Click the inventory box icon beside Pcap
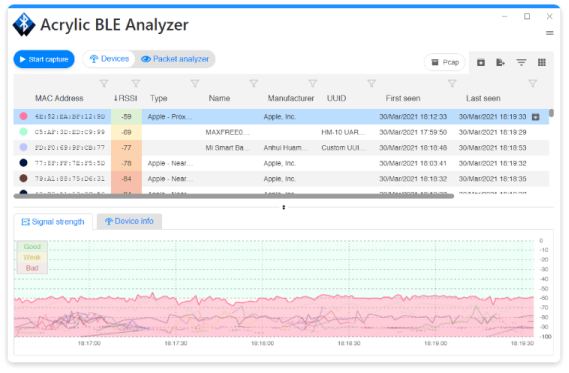569x373 pixels. pos(481,62)
